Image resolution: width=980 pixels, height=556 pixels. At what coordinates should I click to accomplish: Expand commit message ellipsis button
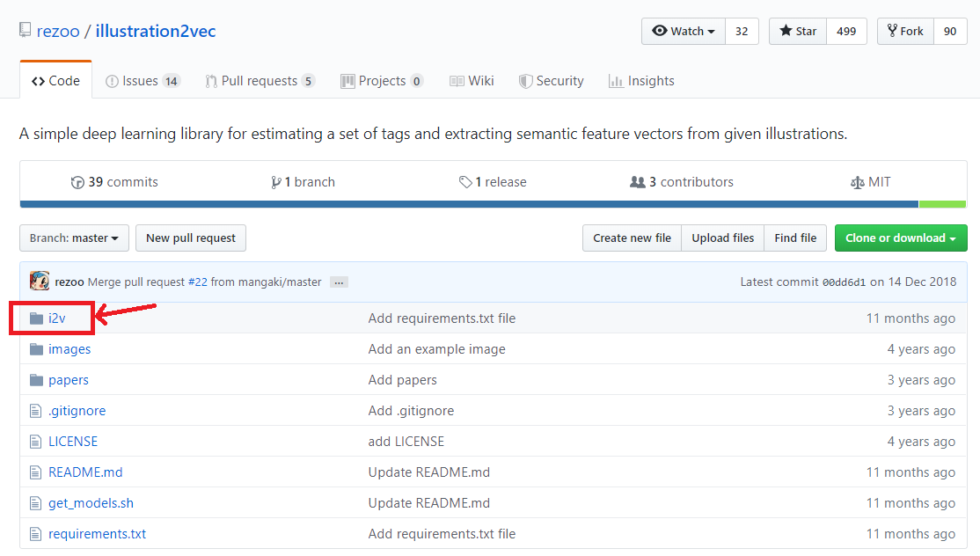pos(339,282)
